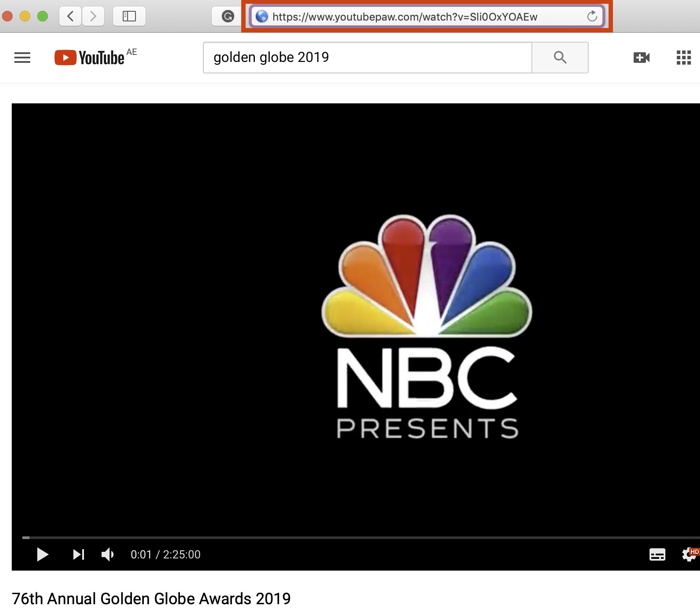The height and width of the screenshot is (612, 700).
Task: Close the Safari window with red button
Action: pos(7,17)
